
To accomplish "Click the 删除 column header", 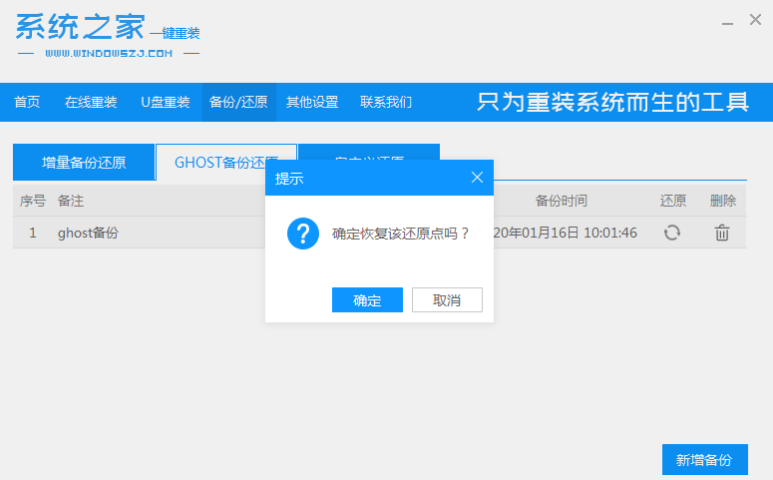I will click(723, 201).
